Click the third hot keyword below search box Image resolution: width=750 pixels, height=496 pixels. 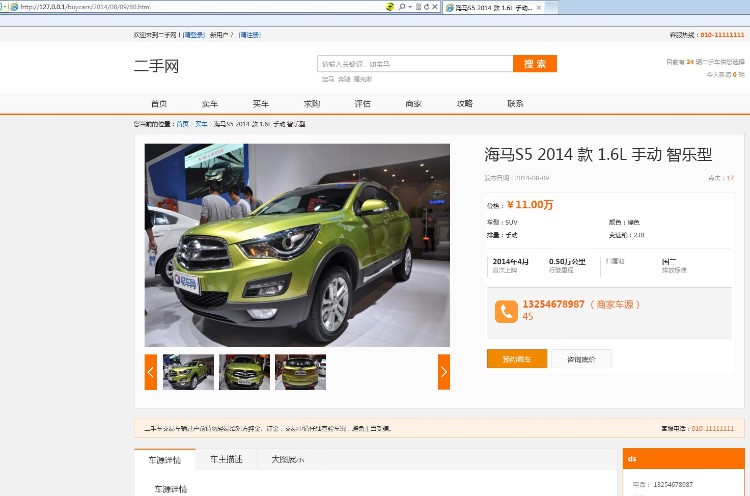click(363, 79)
